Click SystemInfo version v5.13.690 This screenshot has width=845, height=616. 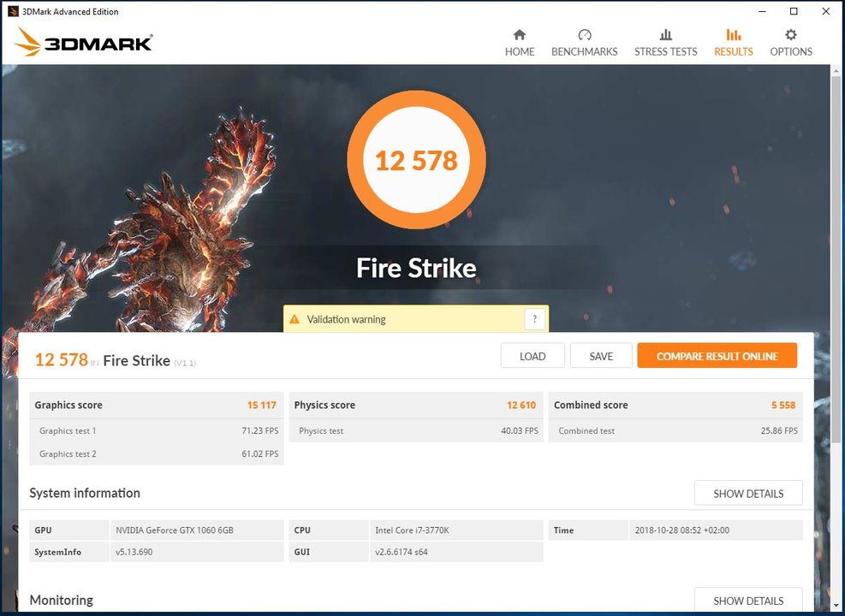point(134,552)
